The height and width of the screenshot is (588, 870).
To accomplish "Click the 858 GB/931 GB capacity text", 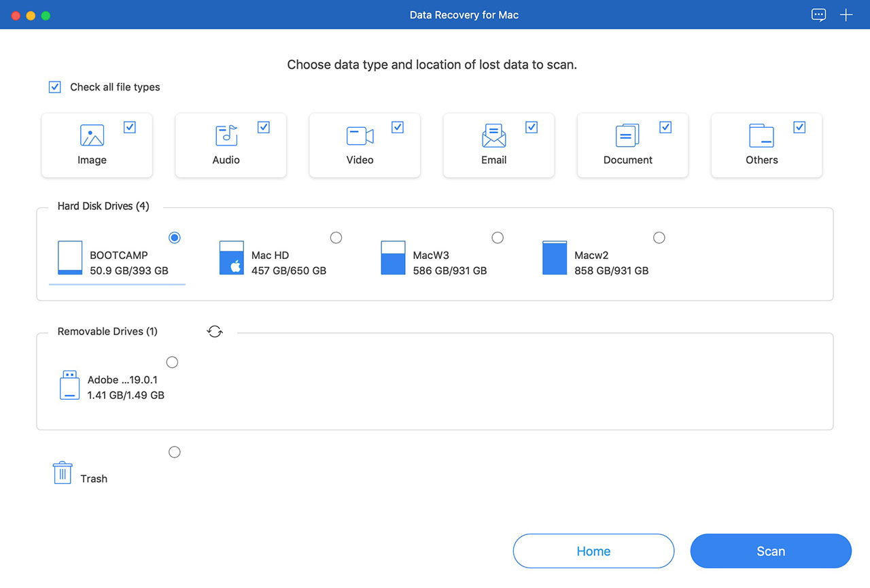I will click(x=612, y=271).
